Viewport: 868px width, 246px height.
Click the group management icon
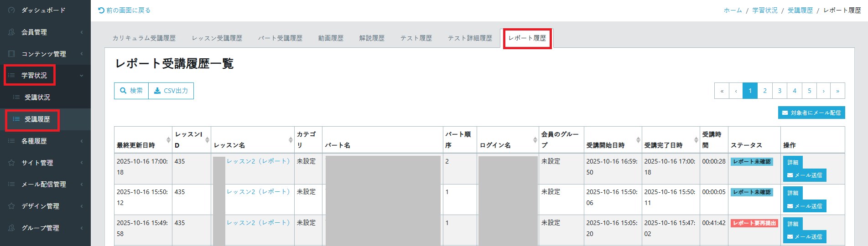[x=12, y=228]
